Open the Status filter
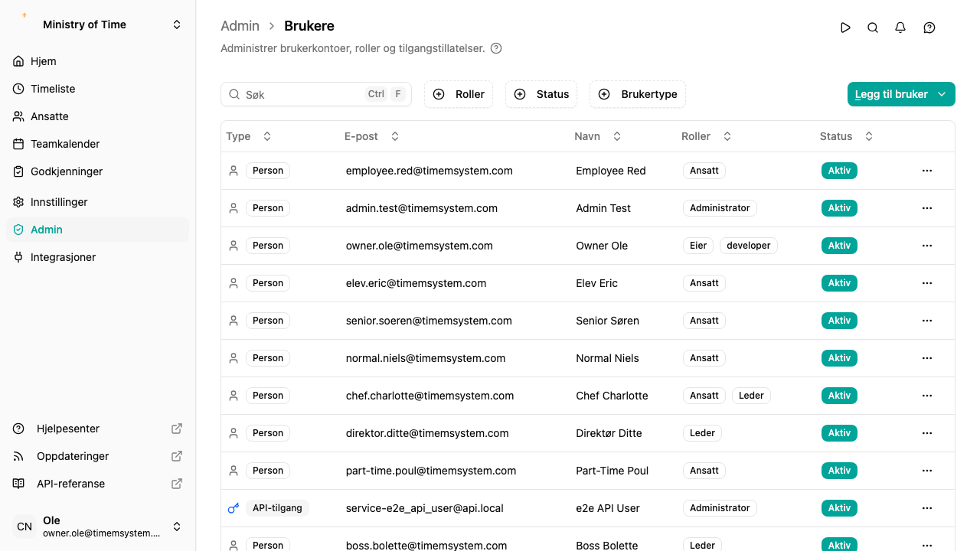 click(541, 94)
